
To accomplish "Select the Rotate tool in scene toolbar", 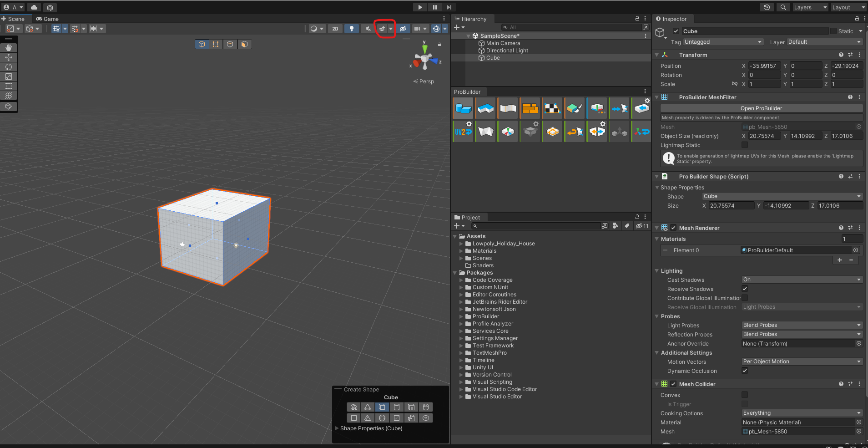I will pos(9,67).
